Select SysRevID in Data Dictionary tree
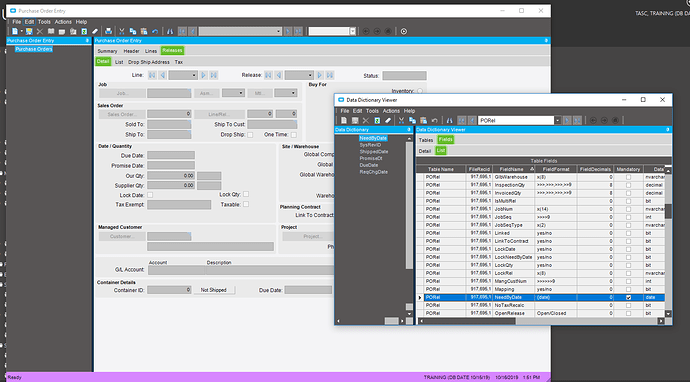Screen dimensions: 690x382 (x=370, y=145)
